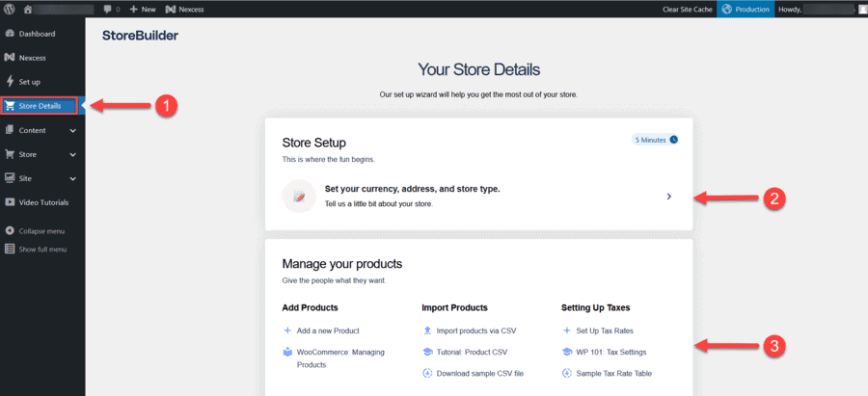Open the New content menu
Viewport: 868px width, 396px height.
click(143, 10)
